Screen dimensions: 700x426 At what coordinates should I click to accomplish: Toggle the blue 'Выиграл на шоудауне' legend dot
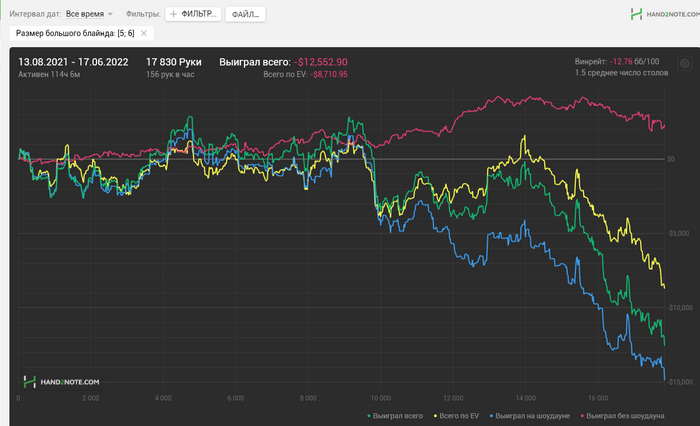(492, 414)
